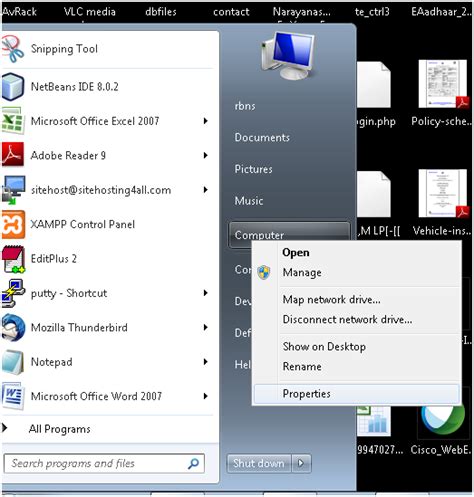Screen dimensions: 474x497
Task: Click the Adobe Reader 9 icon
Action: coord(13,155)
